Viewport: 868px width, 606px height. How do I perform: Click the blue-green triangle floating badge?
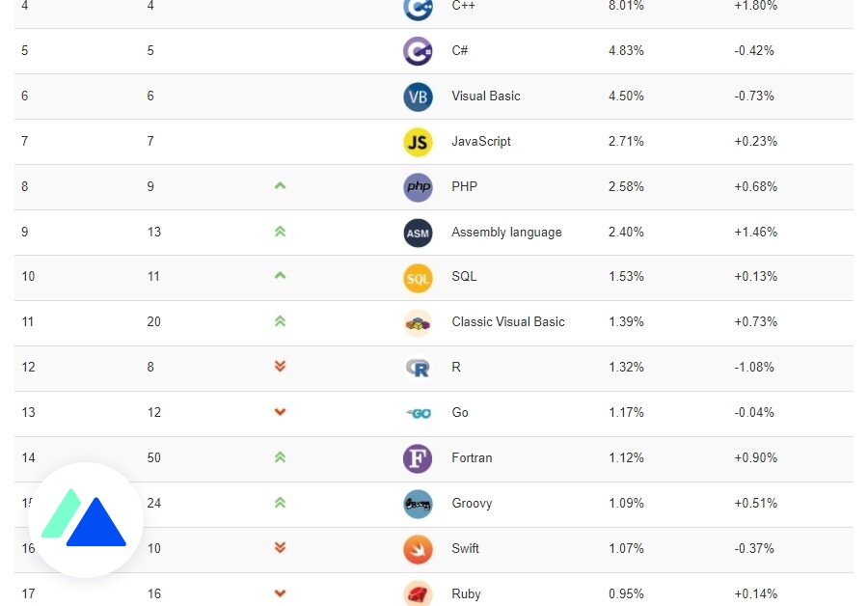tap(85, 519)
